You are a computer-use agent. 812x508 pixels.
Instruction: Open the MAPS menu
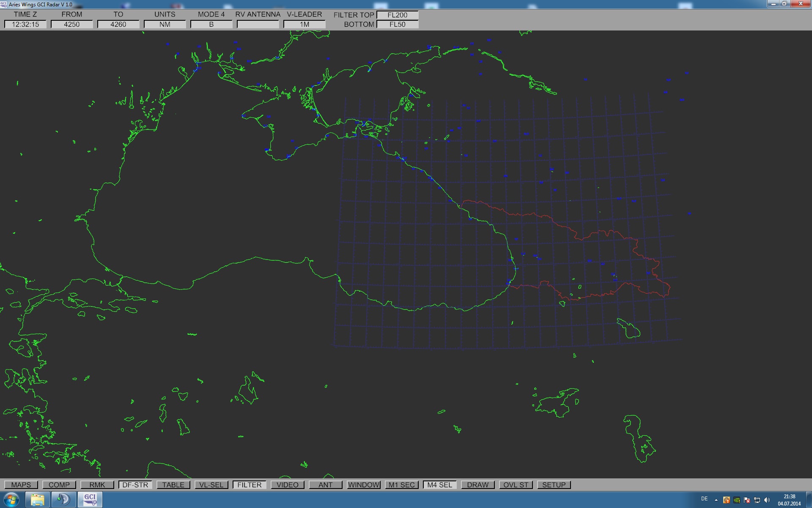tap(21, 485)
